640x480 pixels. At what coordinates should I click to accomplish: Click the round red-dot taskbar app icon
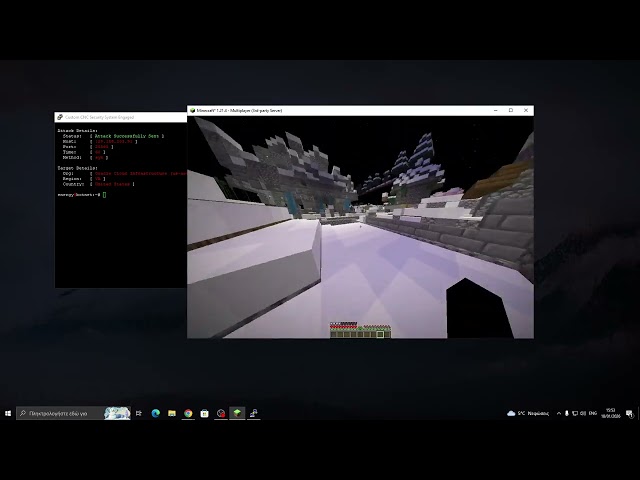coord(221,413)
